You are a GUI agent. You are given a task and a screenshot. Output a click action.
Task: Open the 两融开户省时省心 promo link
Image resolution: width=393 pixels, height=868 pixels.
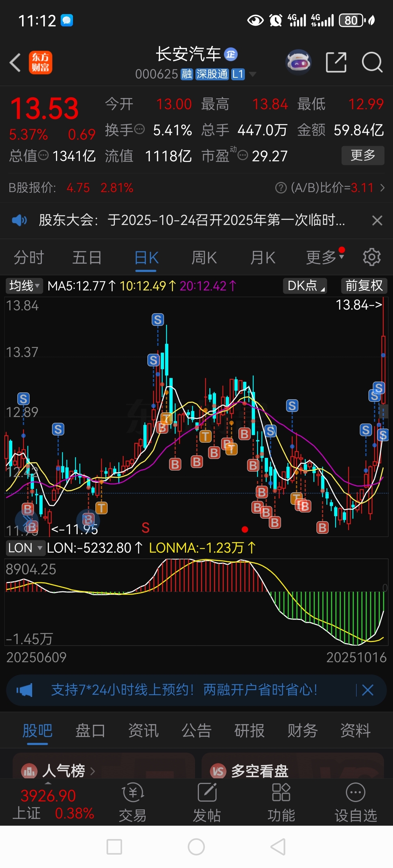click(184, 690)
